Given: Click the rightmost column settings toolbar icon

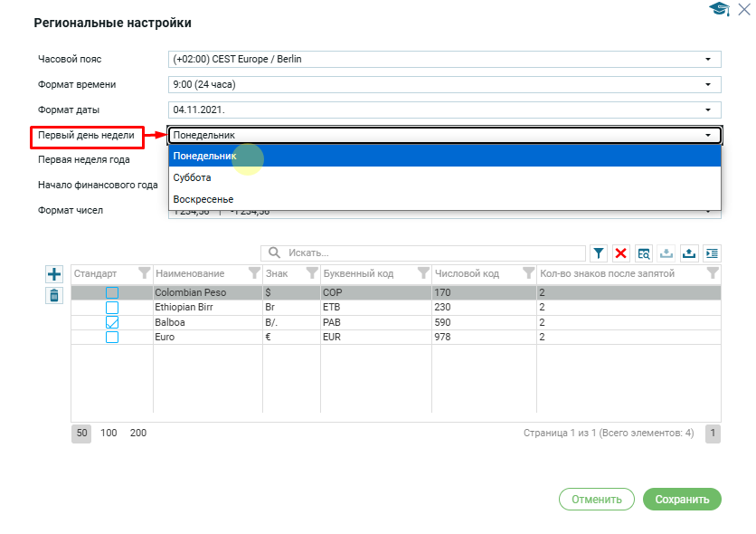Looking at the screenshot, I should click(712, 253).
